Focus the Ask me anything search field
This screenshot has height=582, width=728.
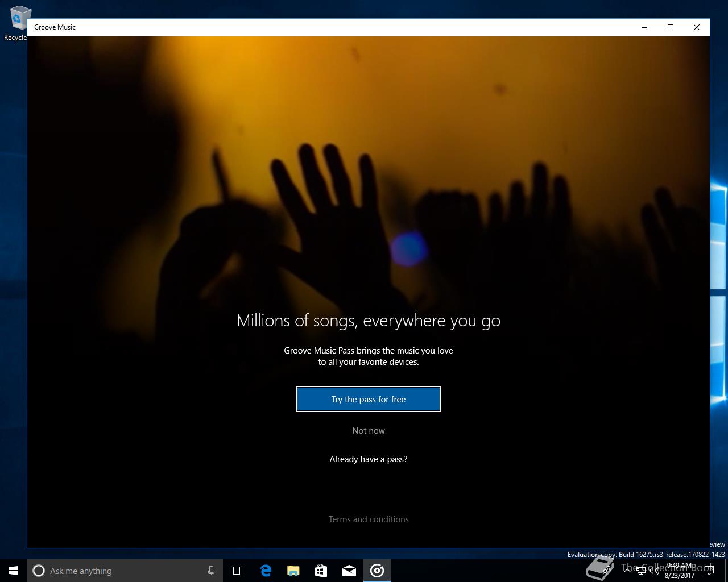tap(125, 571)
